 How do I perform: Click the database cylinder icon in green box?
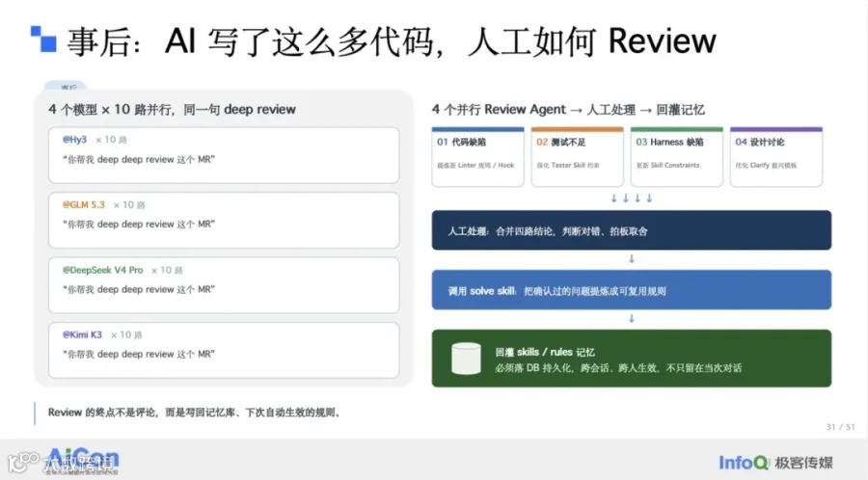tap(466, 359)
